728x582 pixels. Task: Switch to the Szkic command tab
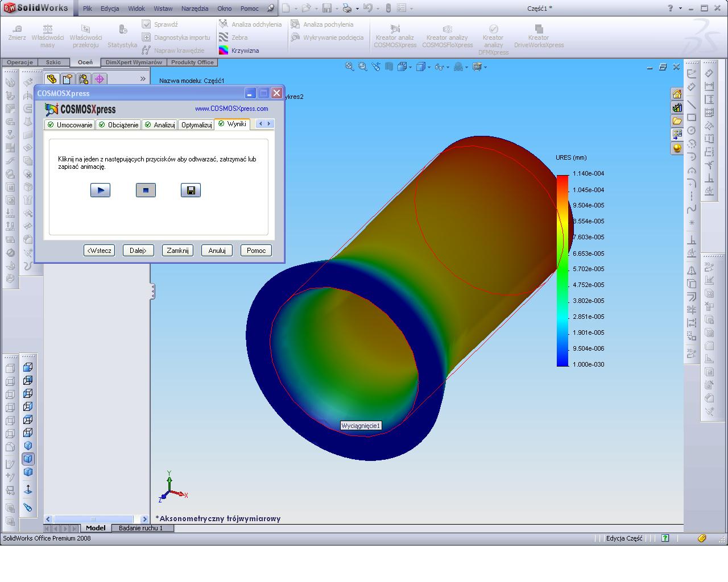[x=53, y=63]
